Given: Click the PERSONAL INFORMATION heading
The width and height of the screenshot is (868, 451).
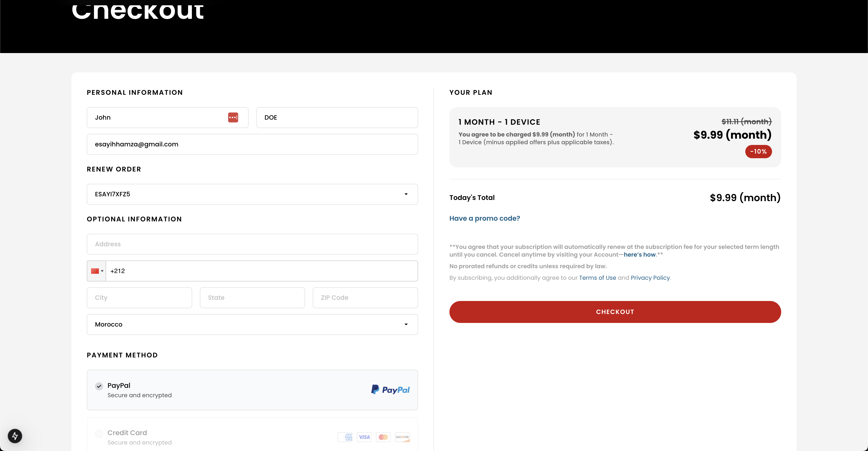Looking at the screenshot, I should tap(135, 92).
